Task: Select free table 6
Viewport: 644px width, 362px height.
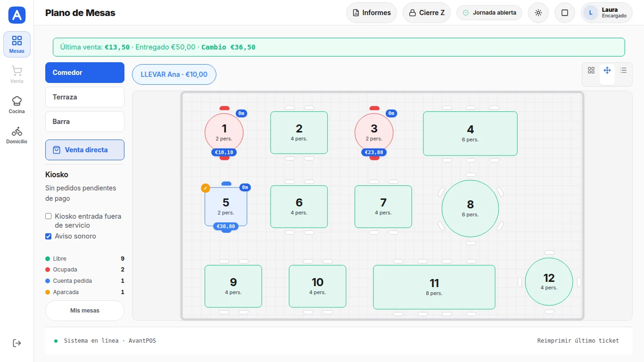Action: (299, 206)
